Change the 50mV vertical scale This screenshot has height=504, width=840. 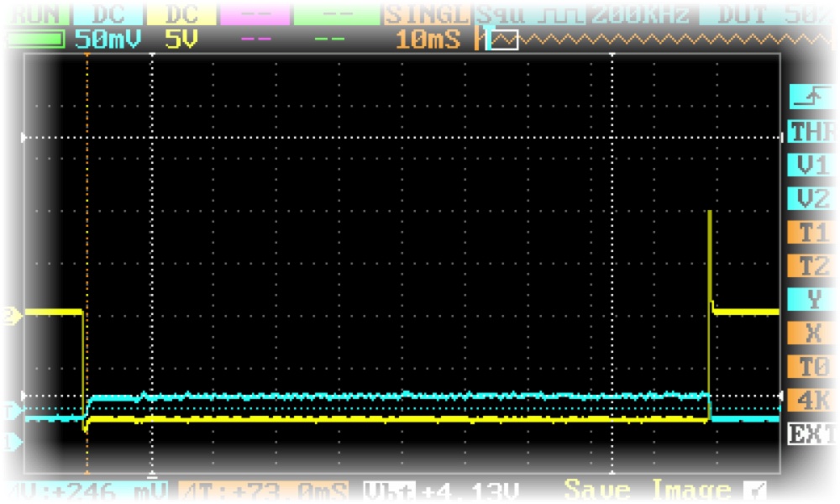tap(108, 39)
